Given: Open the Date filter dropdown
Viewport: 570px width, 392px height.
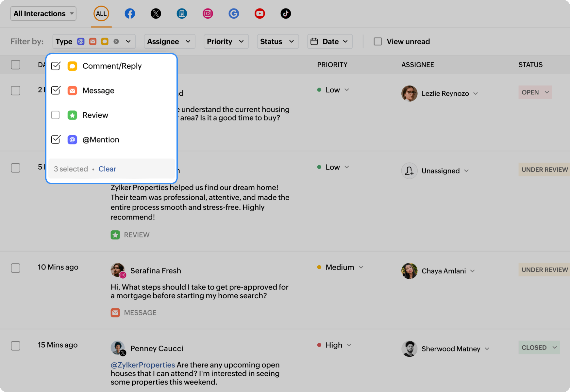Looking at the screenshot, I should (x=329, y=41).
